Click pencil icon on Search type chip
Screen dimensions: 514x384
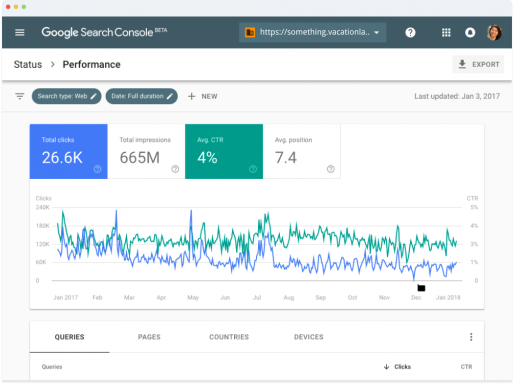point(94,96)
